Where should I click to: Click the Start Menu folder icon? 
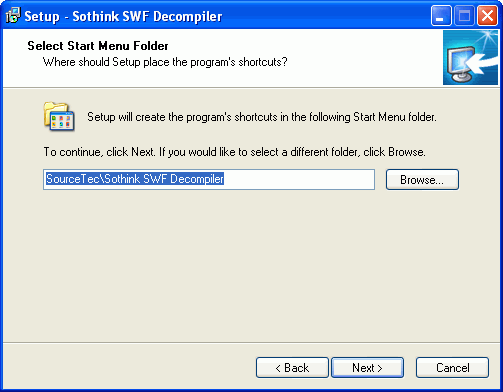coord(59,116)
